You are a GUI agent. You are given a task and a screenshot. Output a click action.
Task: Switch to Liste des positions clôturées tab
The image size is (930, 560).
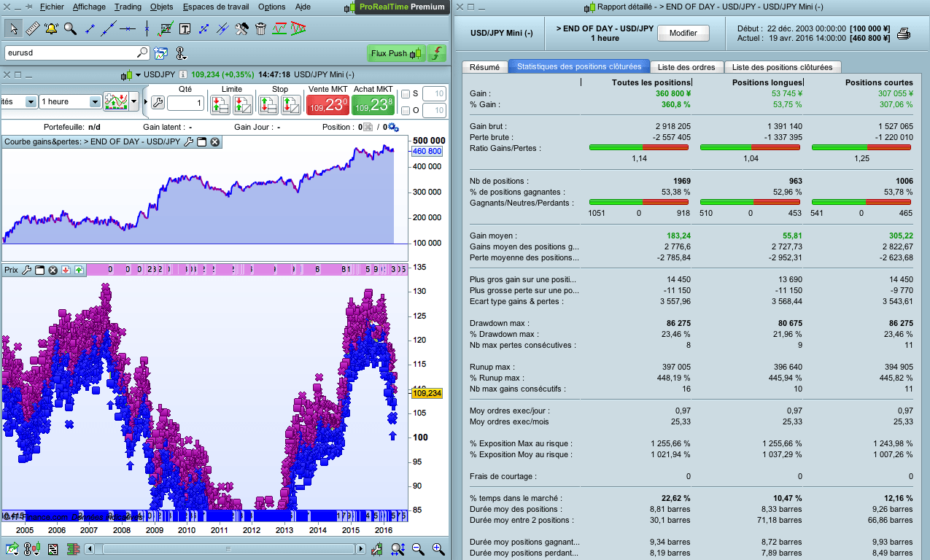pos(783,66)
